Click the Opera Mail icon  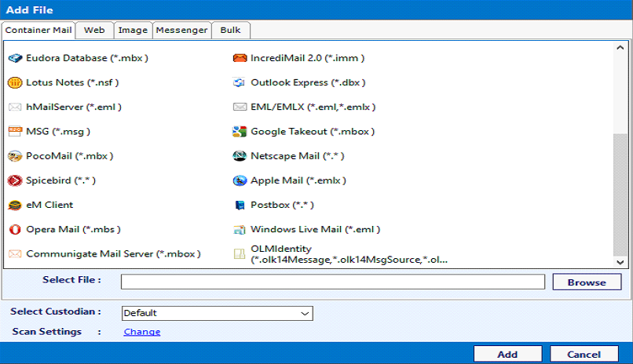pyautogui.click(x=15, y=229)
